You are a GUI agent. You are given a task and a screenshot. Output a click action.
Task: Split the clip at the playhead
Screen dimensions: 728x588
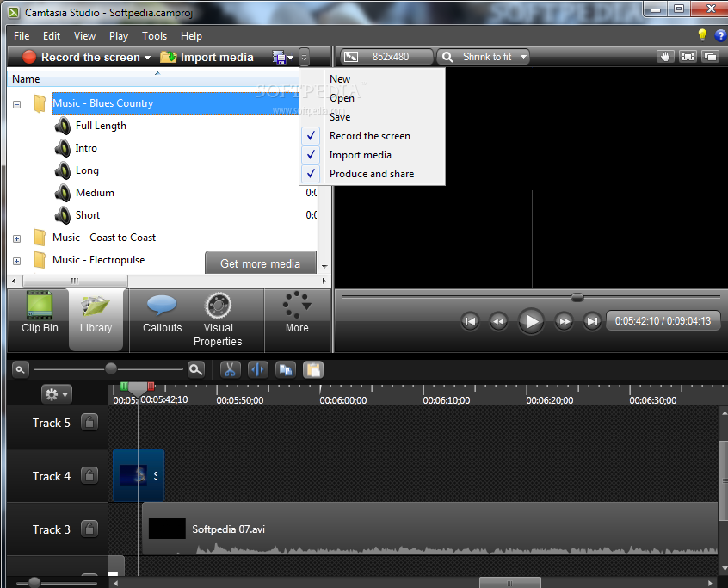[x=257, y=369]
